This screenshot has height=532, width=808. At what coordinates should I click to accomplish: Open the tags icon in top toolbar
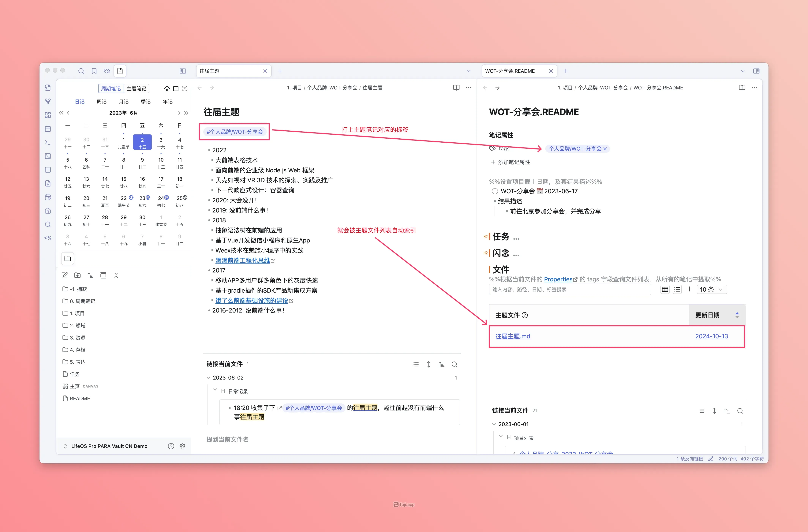(x=107, y=71)
